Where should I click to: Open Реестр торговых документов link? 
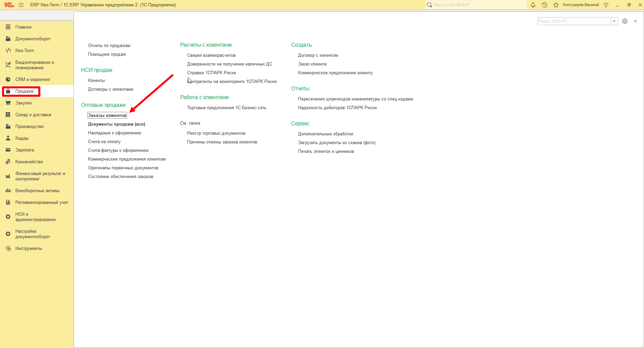pyautogui.click(x=216, y=133)
